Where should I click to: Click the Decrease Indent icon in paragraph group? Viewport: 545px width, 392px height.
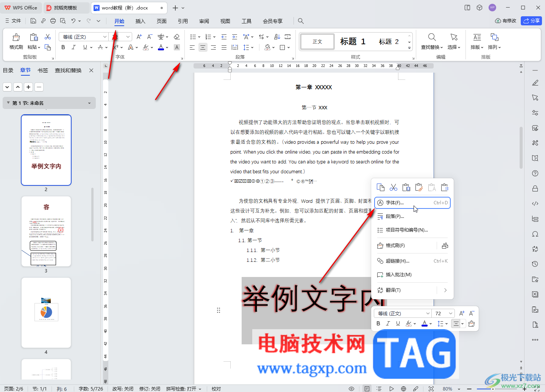coord(224,37)
